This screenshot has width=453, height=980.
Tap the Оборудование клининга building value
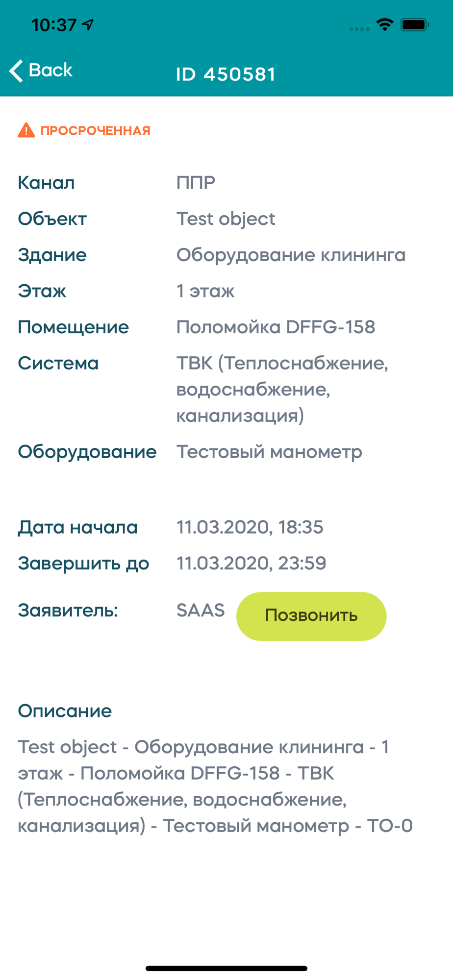pyautogui.click(x=291, y=255)
